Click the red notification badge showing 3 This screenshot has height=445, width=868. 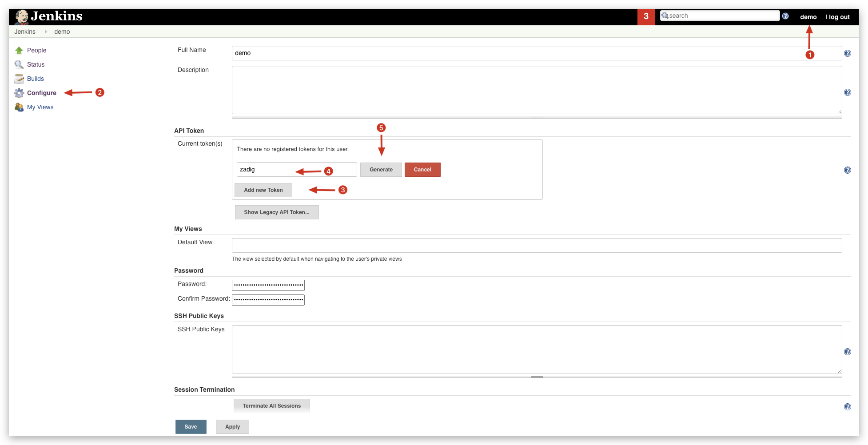(646, 16)
